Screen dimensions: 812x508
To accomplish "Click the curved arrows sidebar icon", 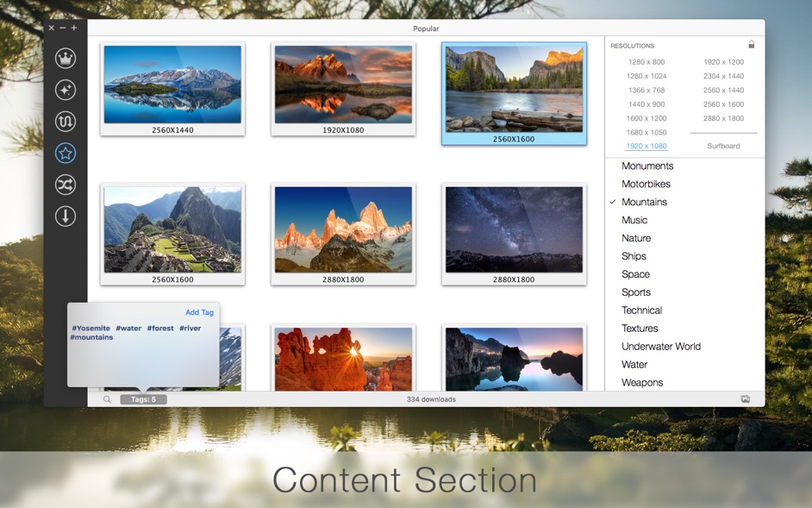I will [x=66, y=122].
